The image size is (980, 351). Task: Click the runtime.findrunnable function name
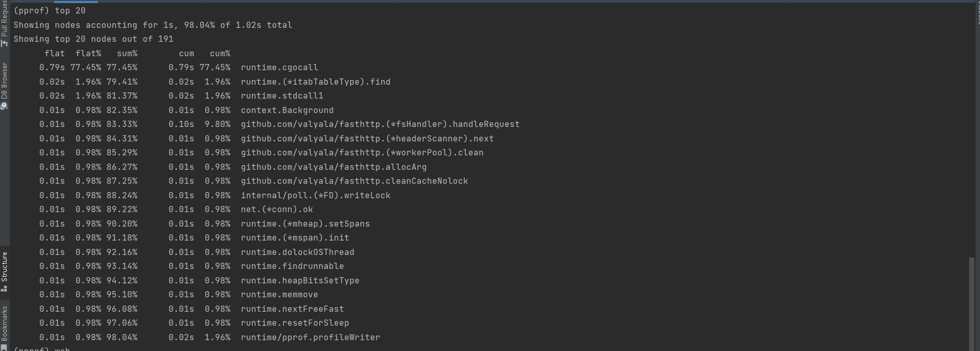pos(292,266)
